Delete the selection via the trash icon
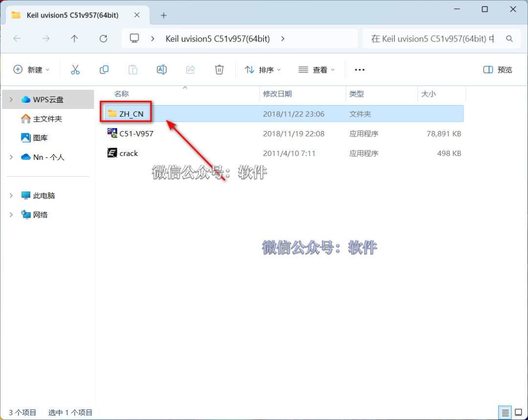528x420 pixels. click(x=219, y=69)
